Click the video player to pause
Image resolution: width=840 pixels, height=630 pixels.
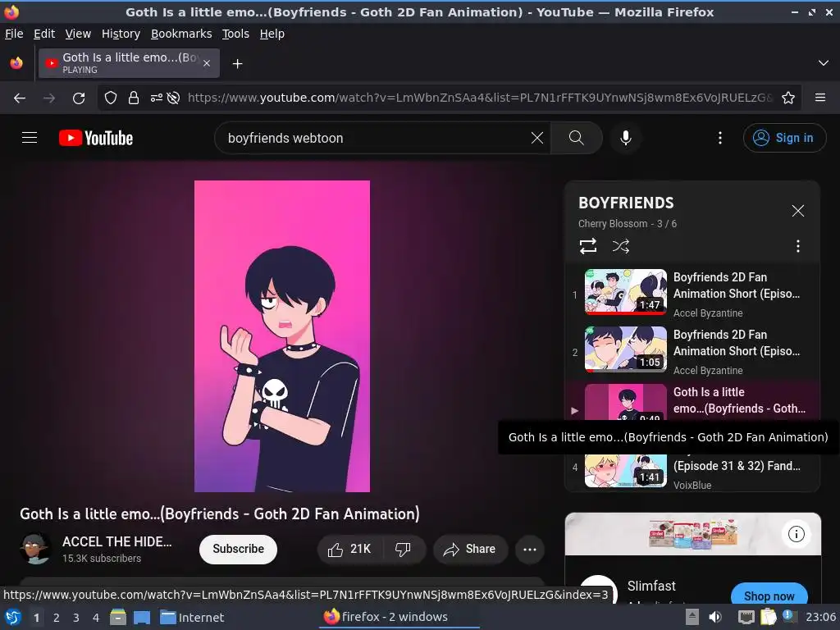tap(282, 336)
